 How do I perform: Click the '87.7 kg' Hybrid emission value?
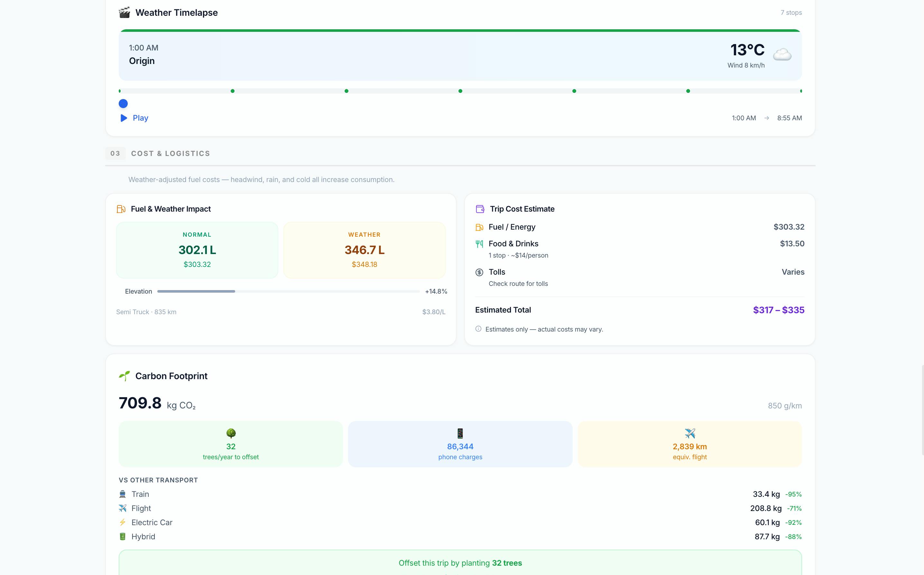767,536
